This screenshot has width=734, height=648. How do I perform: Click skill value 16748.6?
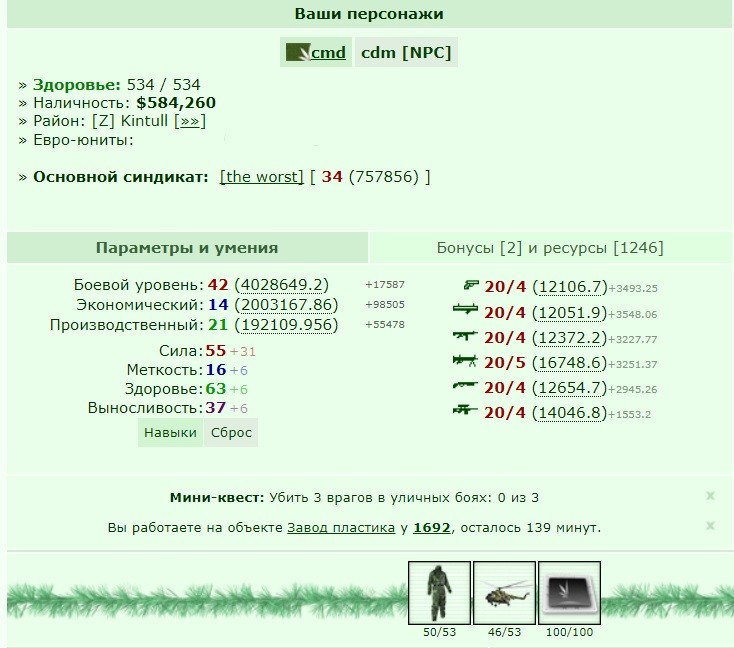click(570, 363)
